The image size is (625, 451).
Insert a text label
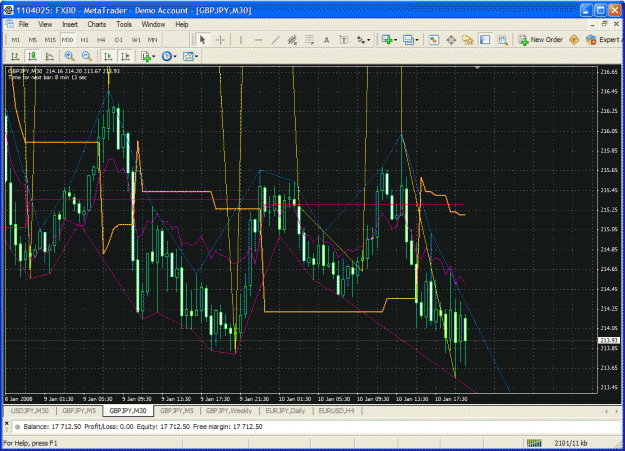click(344, 40)
